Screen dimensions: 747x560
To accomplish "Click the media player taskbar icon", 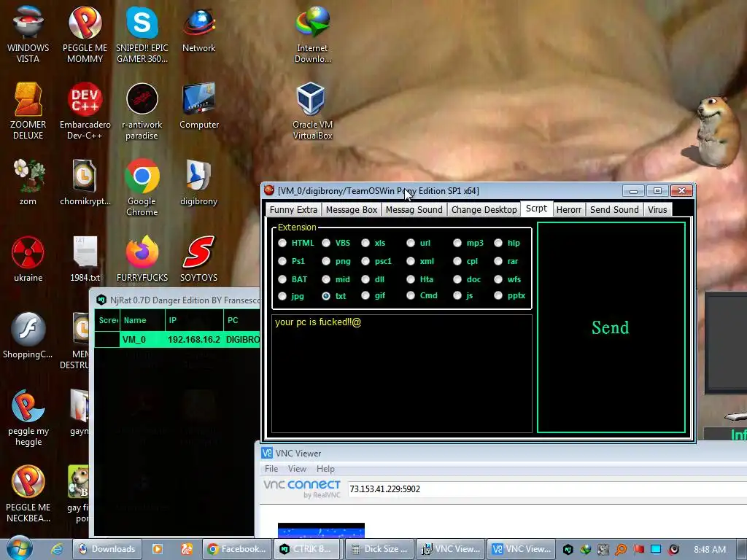I will pos(158,549).
